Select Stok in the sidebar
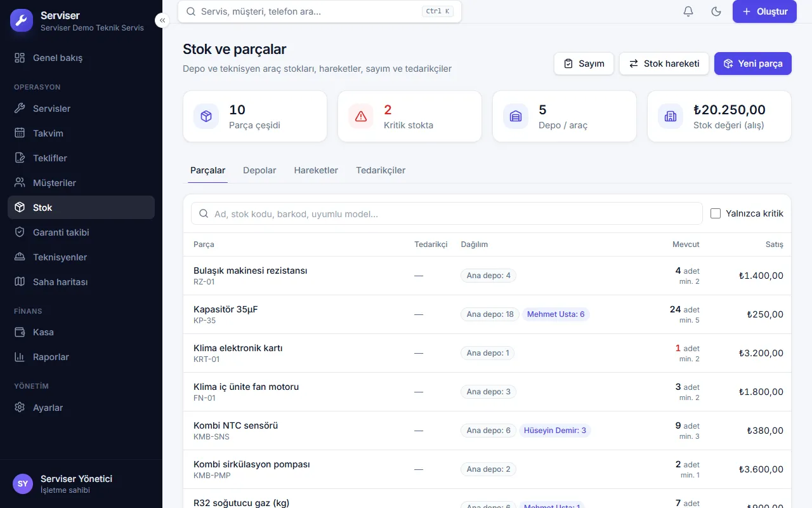812x508 pixels. [x=81, y=208]
